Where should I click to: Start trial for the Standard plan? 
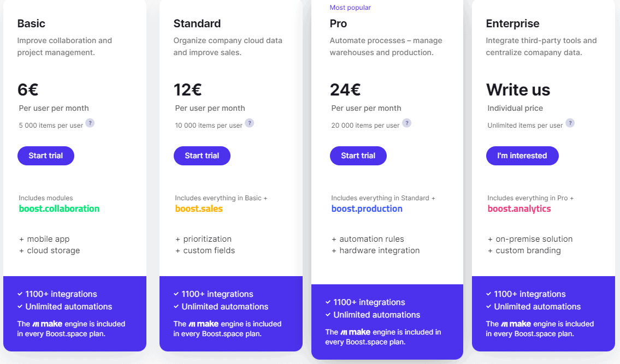pyautogui.click(x=202, y=156)
